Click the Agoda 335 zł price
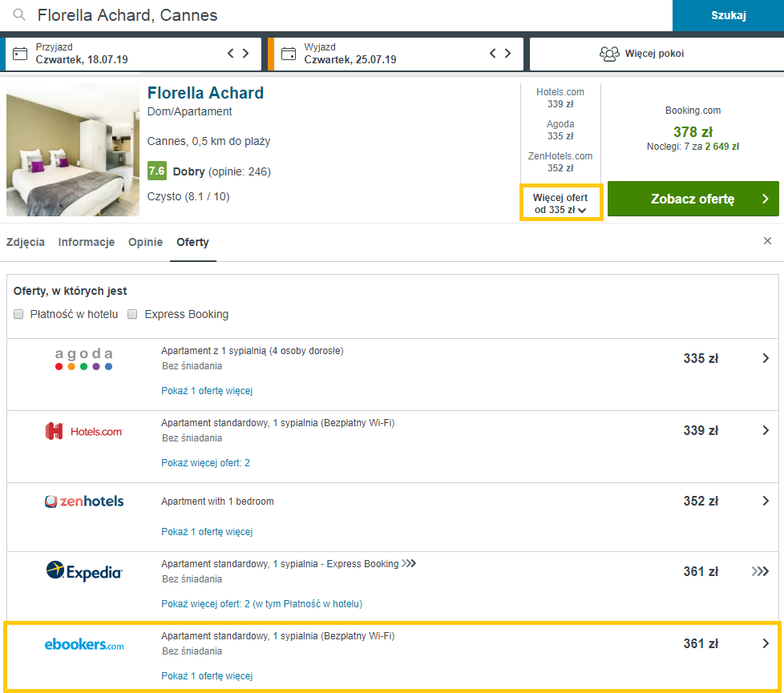The width and height of the screenshot is (784, 693). pos(701,358)
